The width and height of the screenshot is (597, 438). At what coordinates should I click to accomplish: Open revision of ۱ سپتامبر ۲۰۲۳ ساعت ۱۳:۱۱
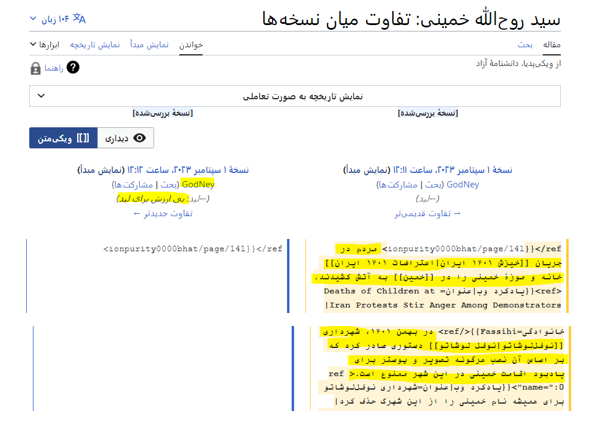(453, 170)
